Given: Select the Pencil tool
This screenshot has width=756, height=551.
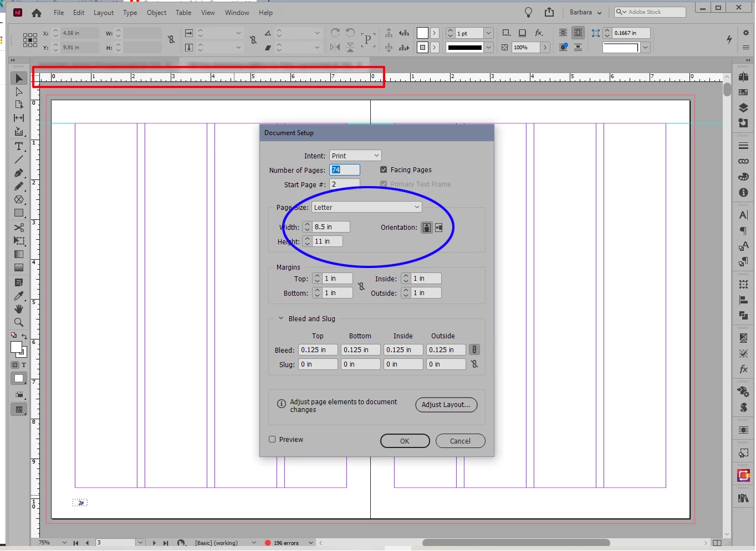Looking at the screenshot, I should [19, 186].
